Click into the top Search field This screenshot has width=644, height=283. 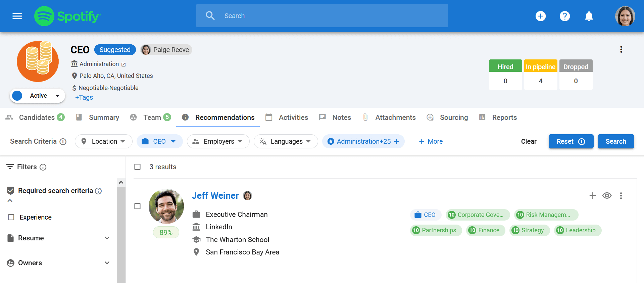(x=322, y=16)
